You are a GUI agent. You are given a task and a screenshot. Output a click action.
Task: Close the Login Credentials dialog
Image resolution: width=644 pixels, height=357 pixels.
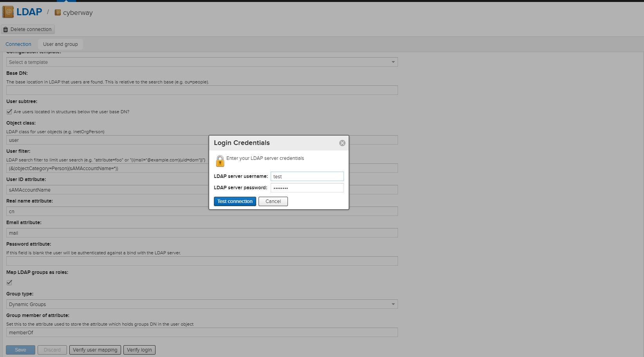(x=342, y=143)
